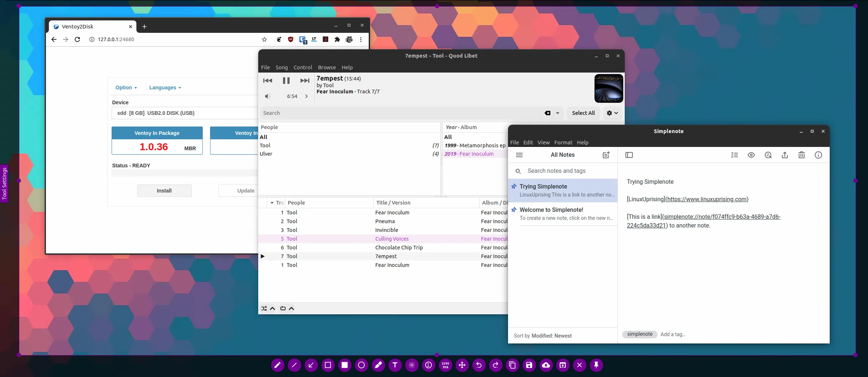
Task: Redo the annotation in the capture toolbar
Action: tap(496, 365)
